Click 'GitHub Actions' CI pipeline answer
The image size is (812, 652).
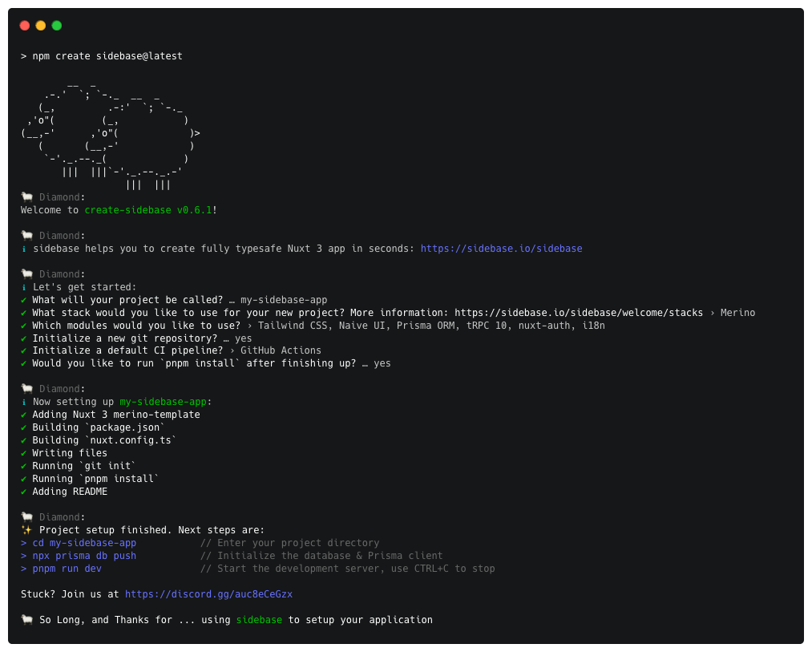281,351
